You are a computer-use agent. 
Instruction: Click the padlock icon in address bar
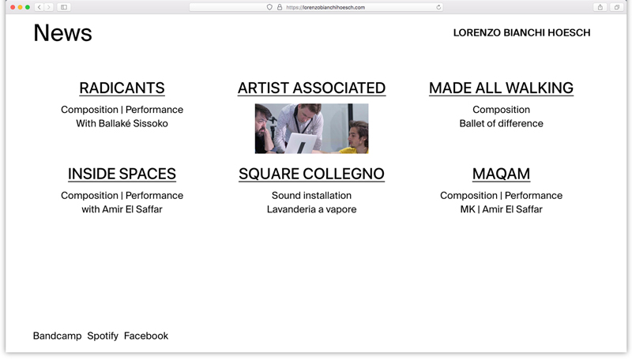tap(280, 7)
